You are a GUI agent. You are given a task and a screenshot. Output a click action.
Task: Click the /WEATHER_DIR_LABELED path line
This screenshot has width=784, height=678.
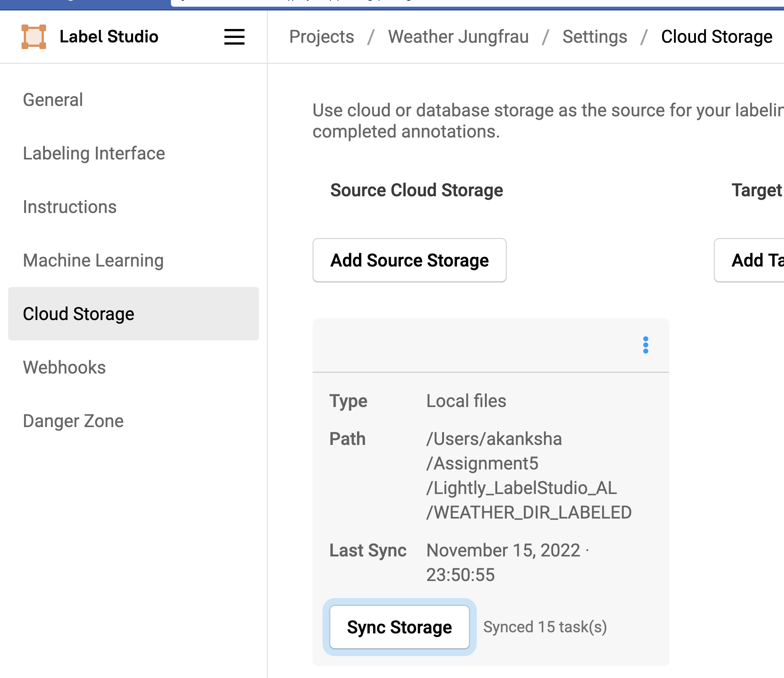pos(529,512)
